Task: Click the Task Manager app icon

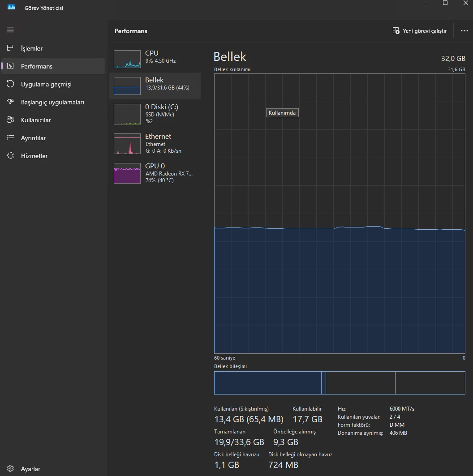Action: click(x=11, y=7)
